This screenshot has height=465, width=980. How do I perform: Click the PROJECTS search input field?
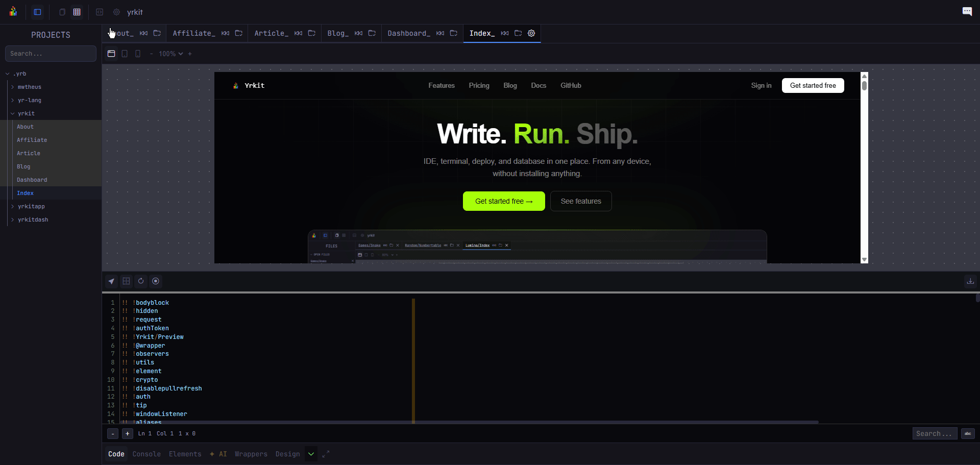pyautogui.click(x=51, y=54)
